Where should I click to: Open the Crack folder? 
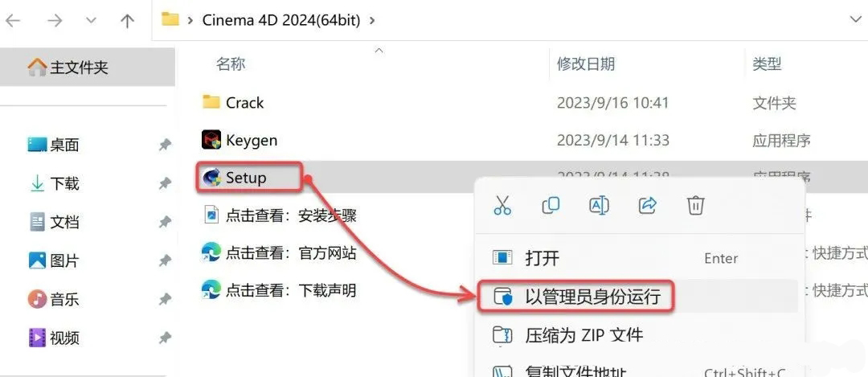pyautogui.click(x=233, y=102)
